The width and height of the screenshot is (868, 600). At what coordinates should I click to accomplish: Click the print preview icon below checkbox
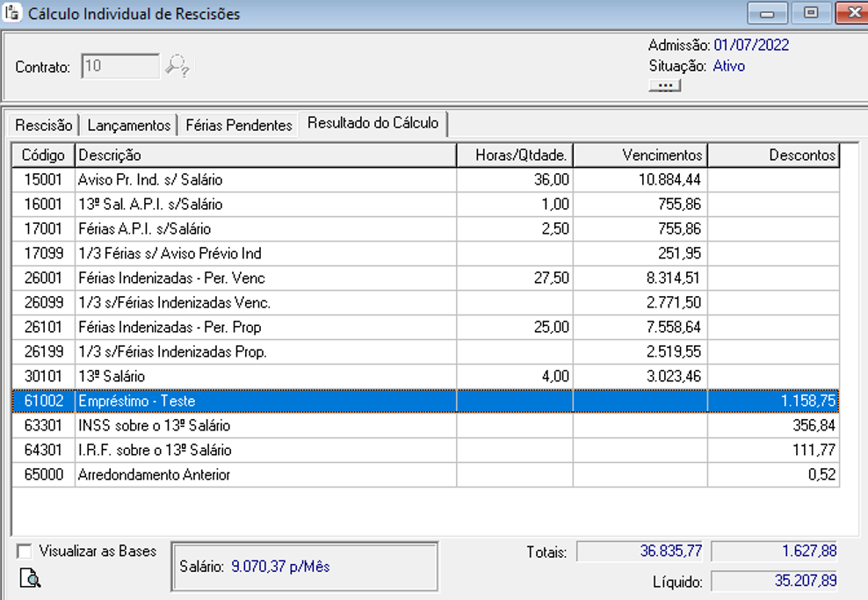[30, 578]
